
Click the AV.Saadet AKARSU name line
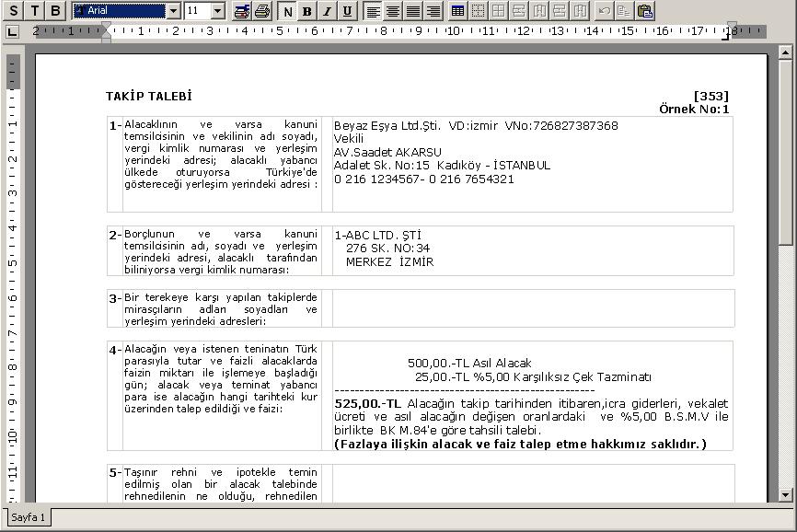(387, 152)
